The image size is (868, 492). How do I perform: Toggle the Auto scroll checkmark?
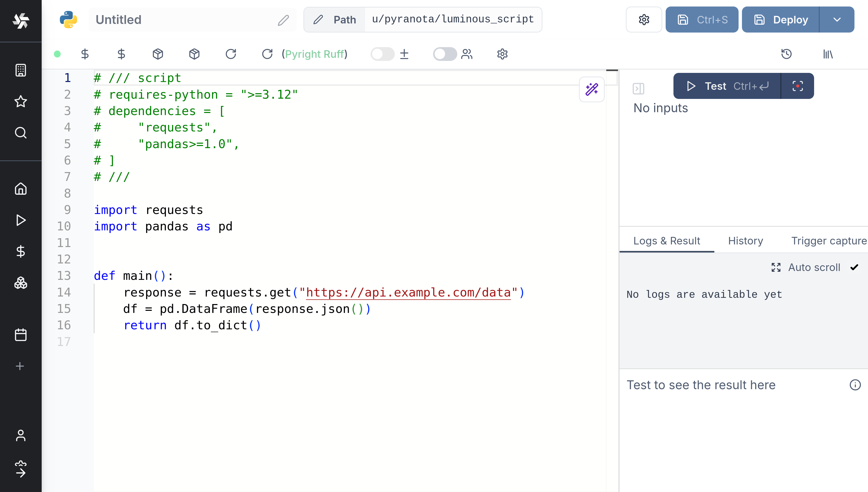[x=854, y=267]
